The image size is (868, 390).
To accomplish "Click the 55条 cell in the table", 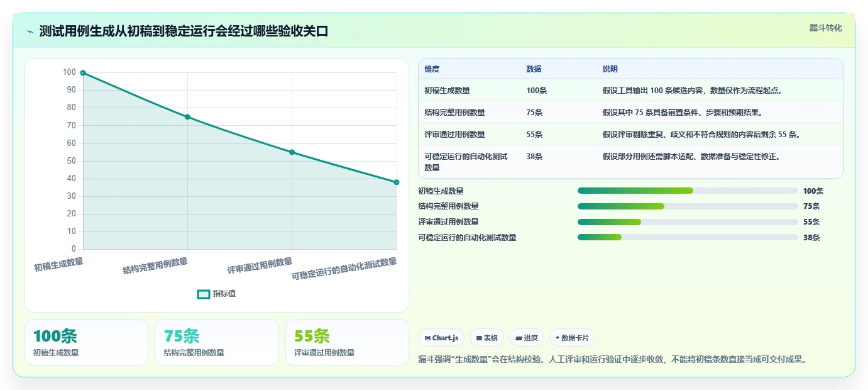I will pos(534,135).
